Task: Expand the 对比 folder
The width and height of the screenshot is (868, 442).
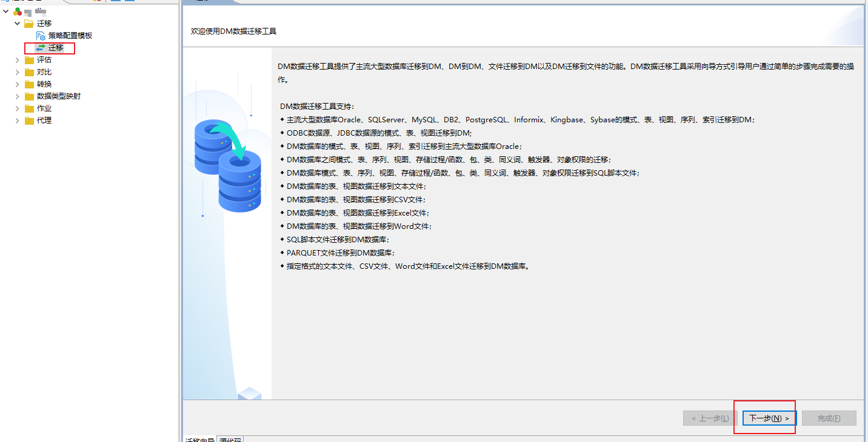Action: click(x=18, y=72)
